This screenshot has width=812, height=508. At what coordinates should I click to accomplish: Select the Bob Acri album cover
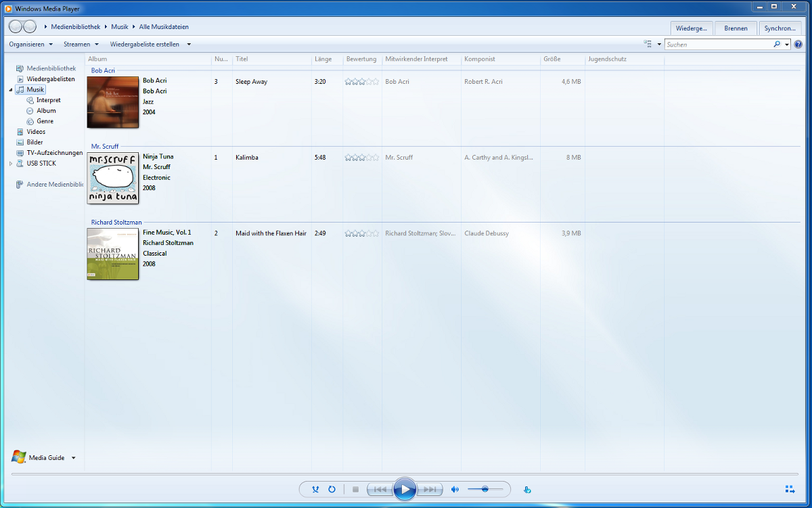(113, 102)
